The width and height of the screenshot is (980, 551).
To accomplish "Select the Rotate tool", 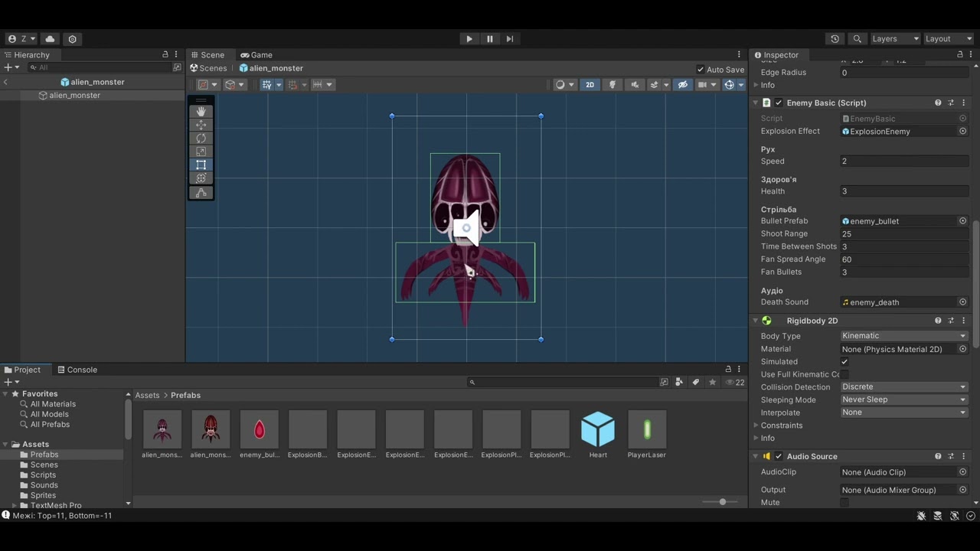I will 201,139.
